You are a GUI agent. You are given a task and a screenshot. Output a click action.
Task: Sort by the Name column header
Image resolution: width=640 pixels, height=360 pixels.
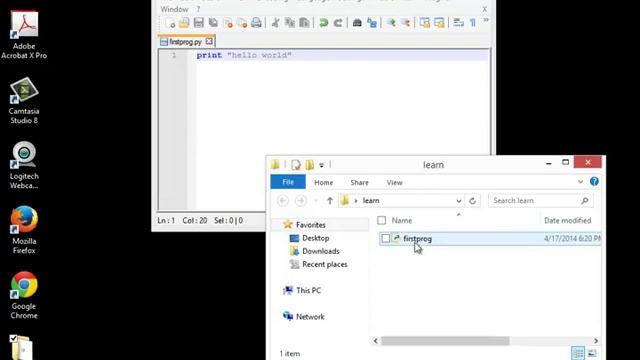(x=402, y=220)
